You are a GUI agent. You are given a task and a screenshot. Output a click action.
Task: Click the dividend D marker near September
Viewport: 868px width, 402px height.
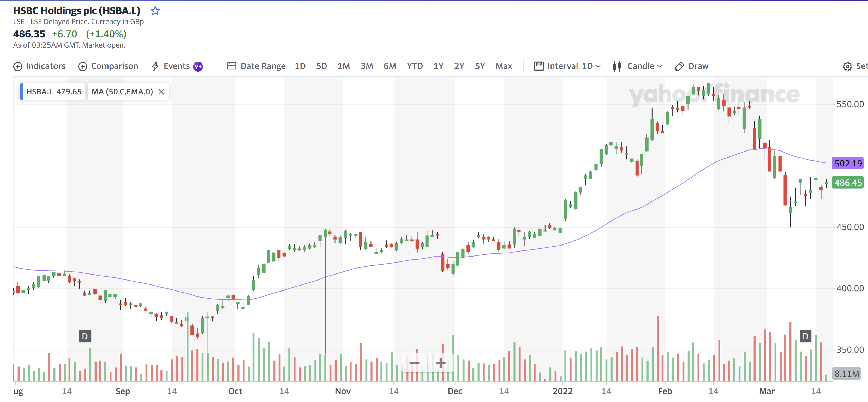[85, 336]
